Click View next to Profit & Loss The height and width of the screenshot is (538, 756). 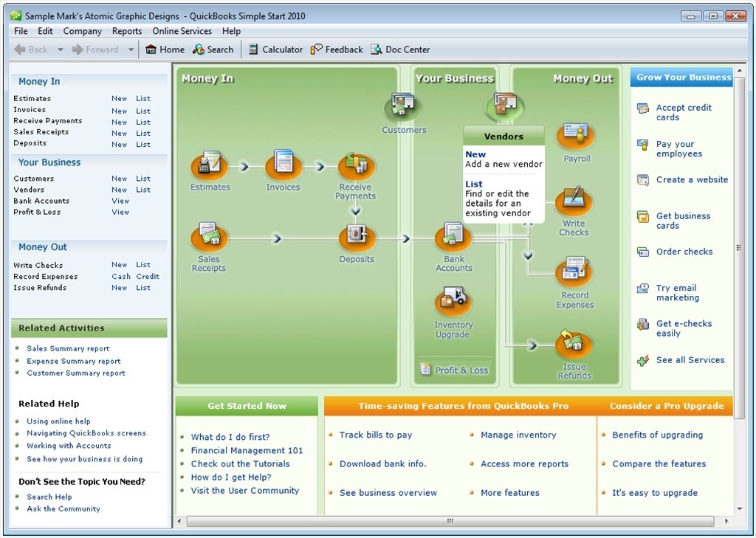click(120, 212)
